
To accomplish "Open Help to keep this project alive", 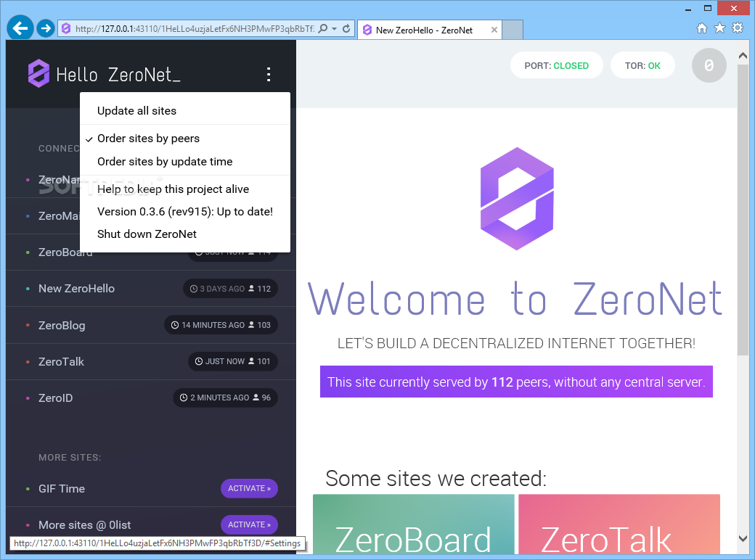I will [x=173, y=189].
